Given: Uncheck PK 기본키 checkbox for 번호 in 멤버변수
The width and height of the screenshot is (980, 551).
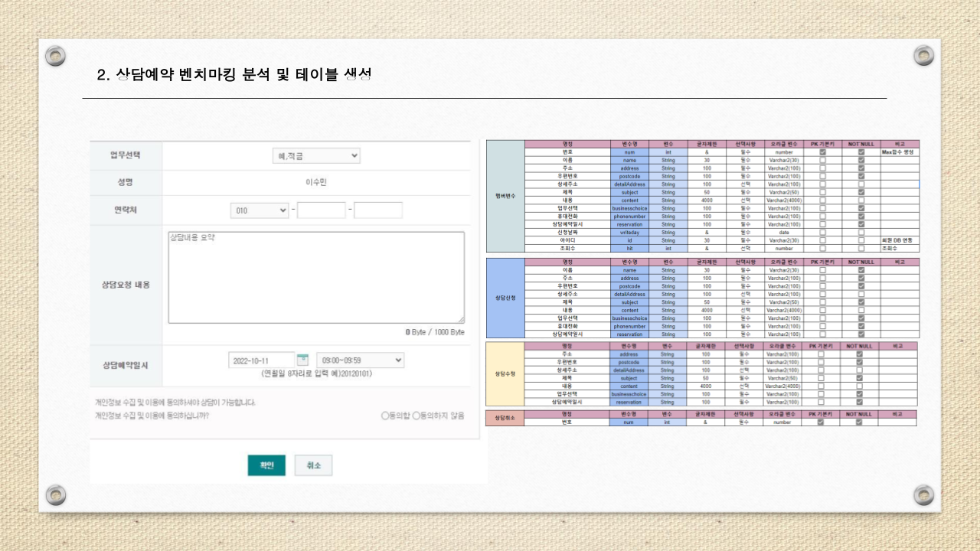Looking at the screenshot, I should [x=823, y=152].
